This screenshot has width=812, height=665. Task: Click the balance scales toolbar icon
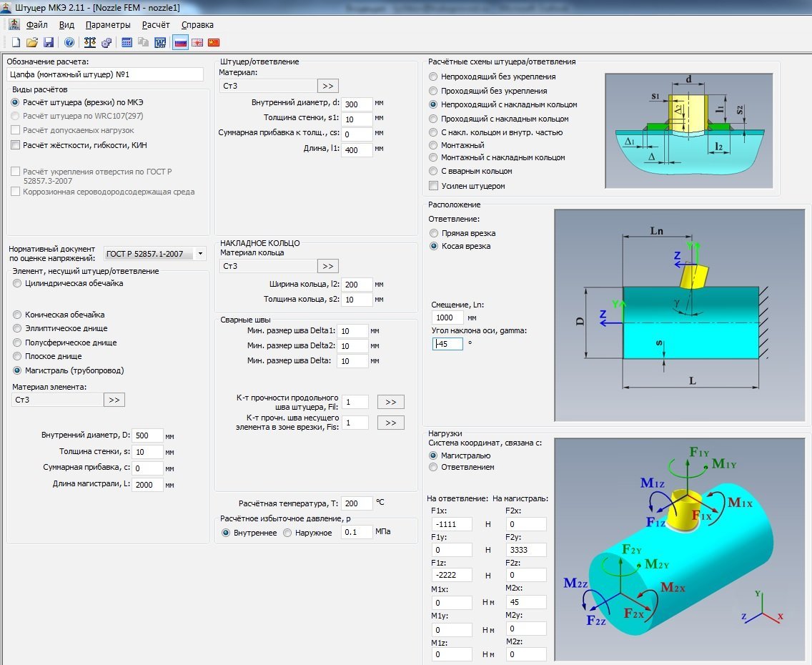90,42
